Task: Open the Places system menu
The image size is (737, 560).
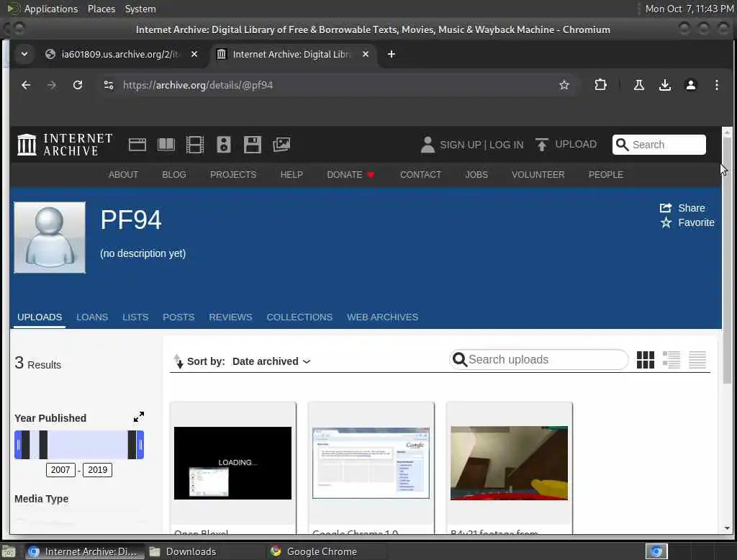Action: [x=101, y=9]
